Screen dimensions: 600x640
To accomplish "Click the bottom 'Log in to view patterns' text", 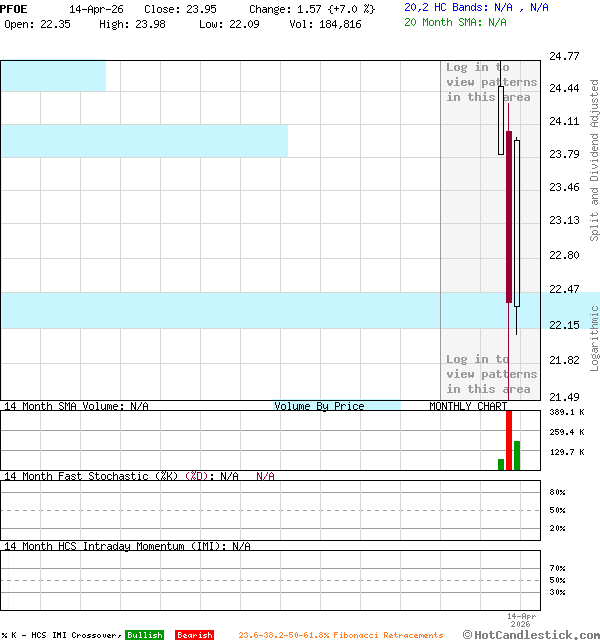I will (491, 374).
